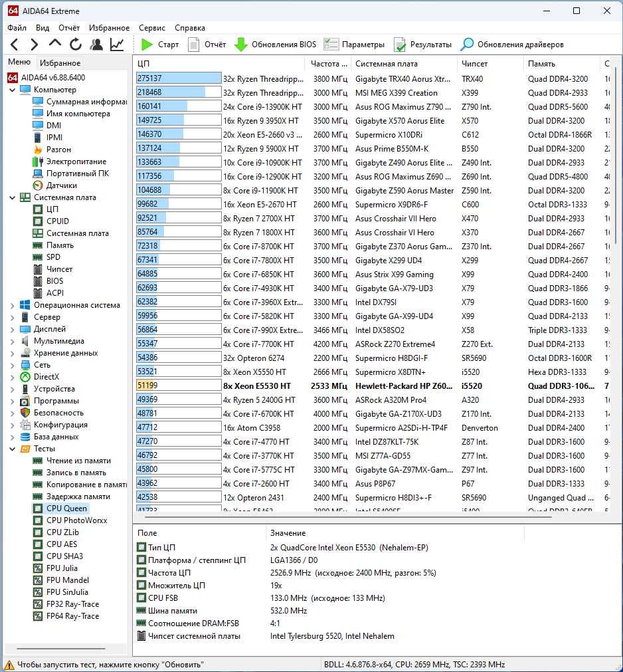Viewport: 623px width, 672px height.
Task: Select the Разгон tree item
Action: 52,150
